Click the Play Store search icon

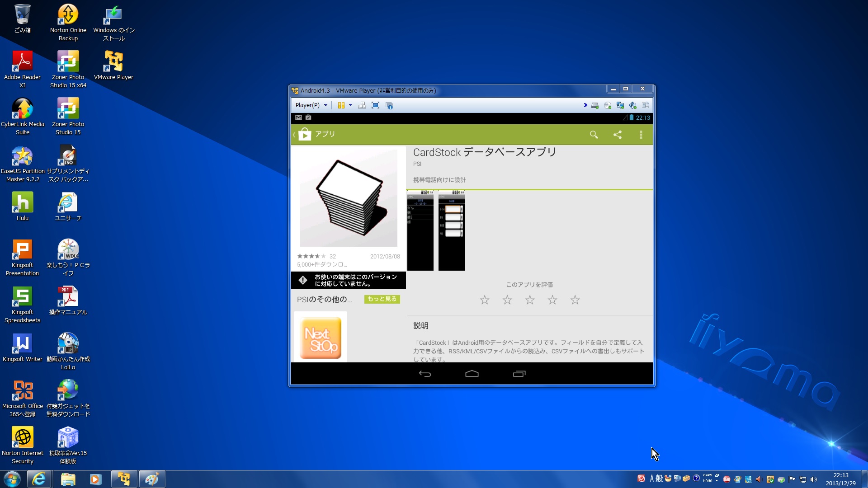(594, 135)
